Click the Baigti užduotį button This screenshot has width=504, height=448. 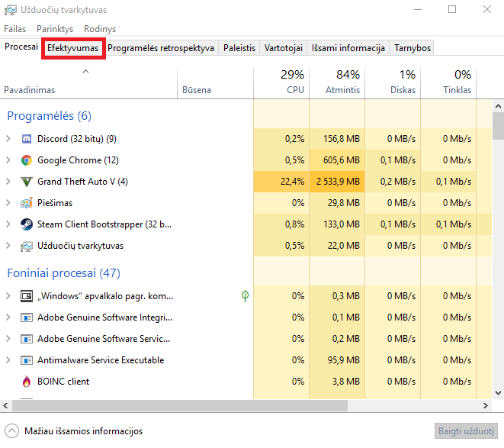466,431
